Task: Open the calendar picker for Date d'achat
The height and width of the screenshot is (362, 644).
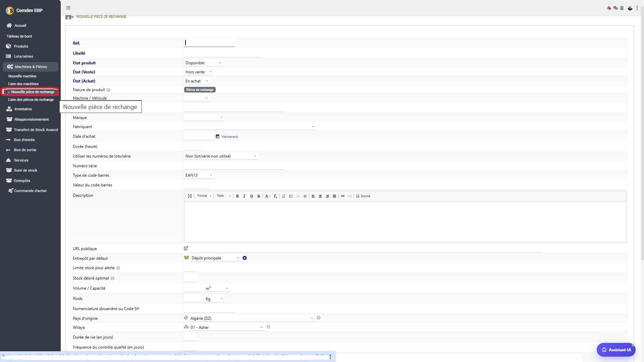Action: (217, 136)
